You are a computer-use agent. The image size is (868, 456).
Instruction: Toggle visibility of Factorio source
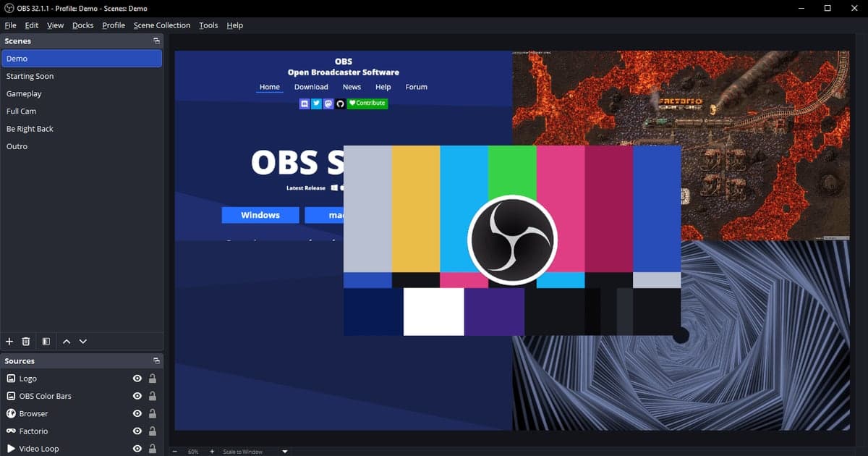137,431
